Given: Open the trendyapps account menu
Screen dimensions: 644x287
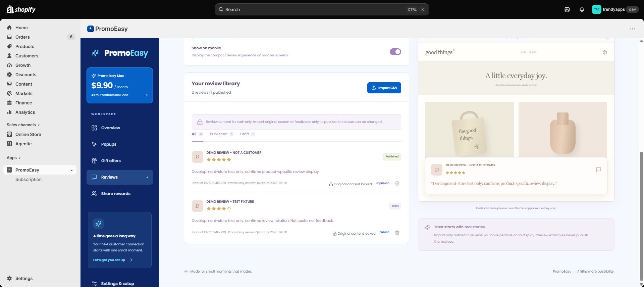Looking at the screenshot, I should tap(615, 9).
